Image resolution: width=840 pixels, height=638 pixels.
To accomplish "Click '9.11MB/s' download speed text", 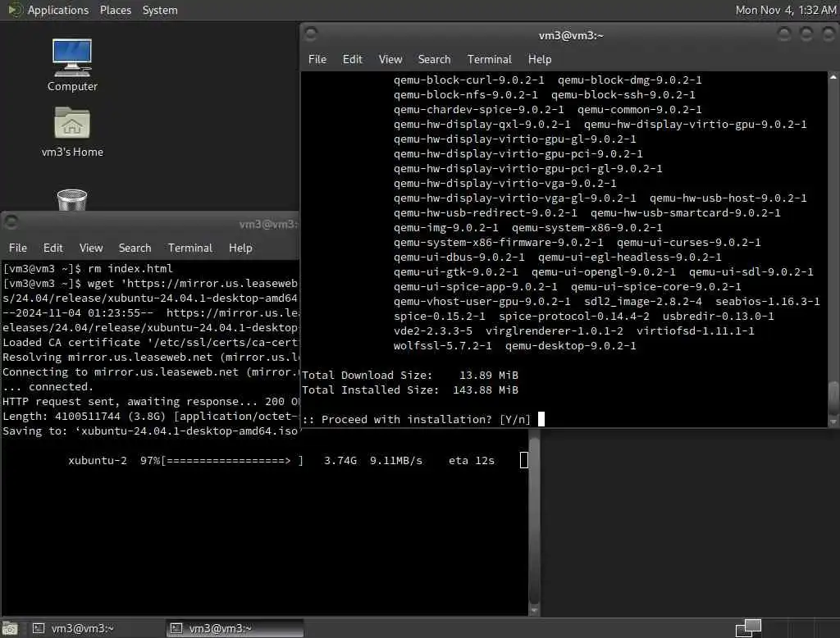I will coord(395,460).
